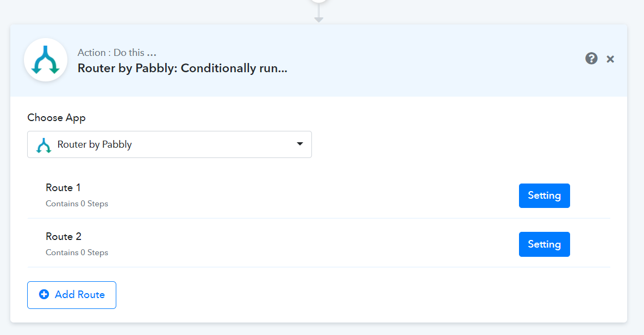This screenshot has width=644, height=335.
Task: Open the "Router by Pabbly" app selector
Action: click(x=169, y=144)
